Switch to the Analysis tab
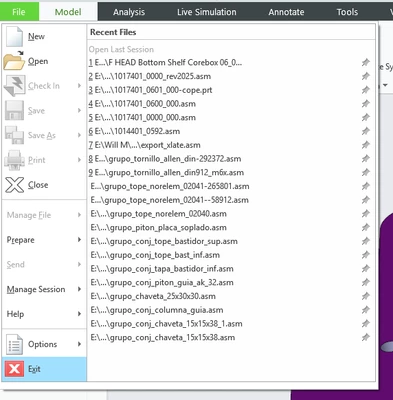The height and width of the screenshot is (400, 393). (x=129, y=12)
